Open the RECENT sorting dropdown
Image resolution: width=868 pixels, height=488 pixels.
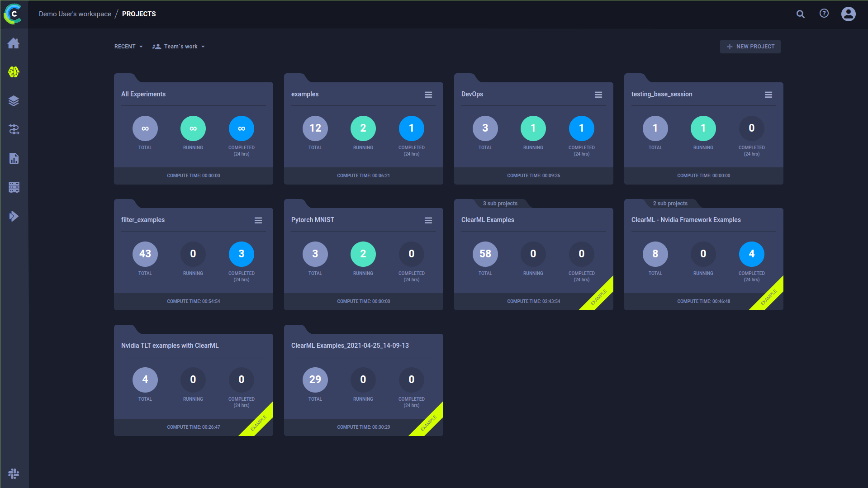click(x=128, y=46)
